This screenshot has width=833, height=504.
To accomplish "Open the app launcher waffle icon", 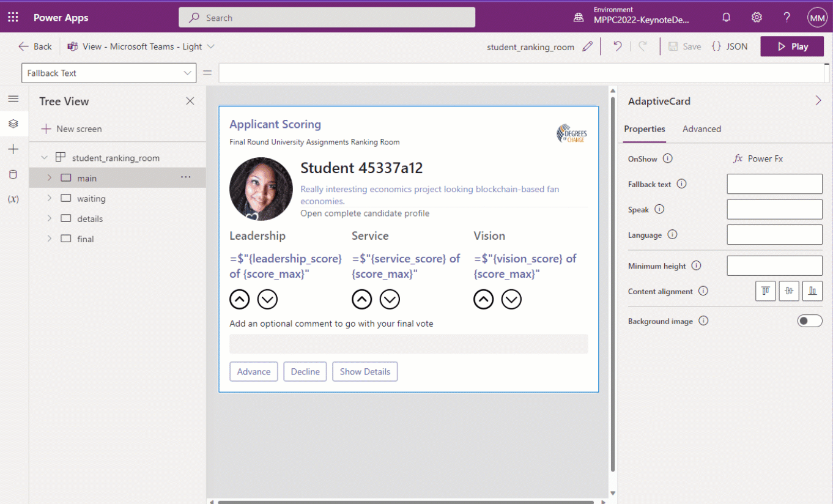I will [x=13, y=17].
